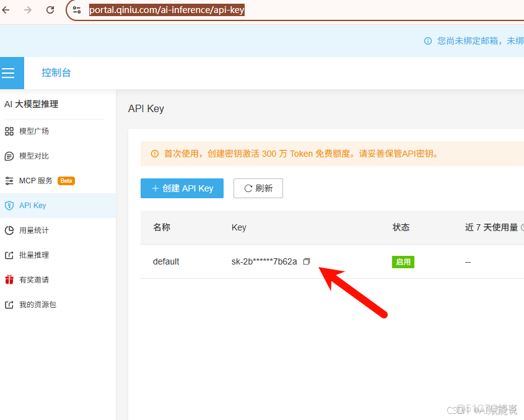Viewport: 524px width, 420px height.
Task: Click the 启用 status badge
Action: click(403, 262)
